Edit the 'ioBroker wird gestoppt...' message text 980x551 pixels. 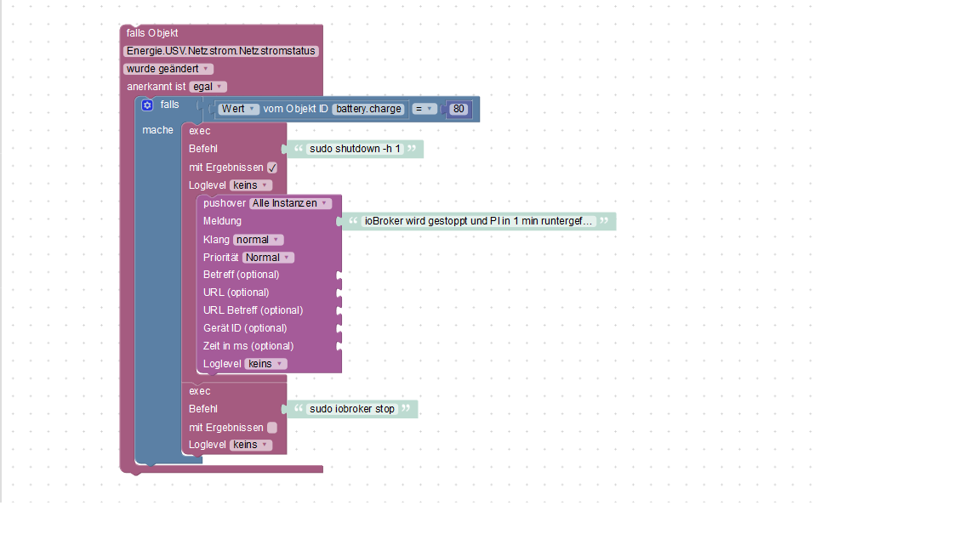tap(478, 221)
